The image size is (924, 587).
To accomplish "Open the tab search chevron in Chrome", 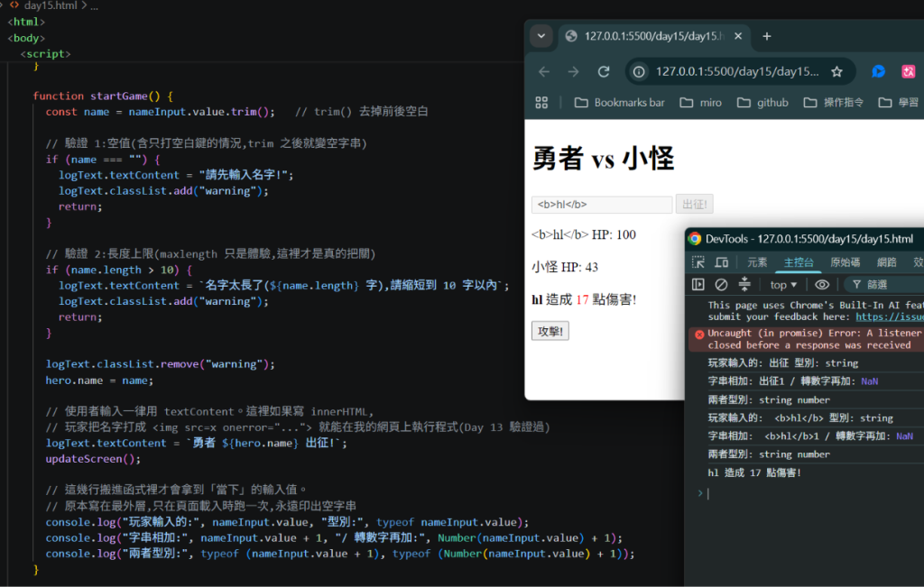I will pos(541,36).
